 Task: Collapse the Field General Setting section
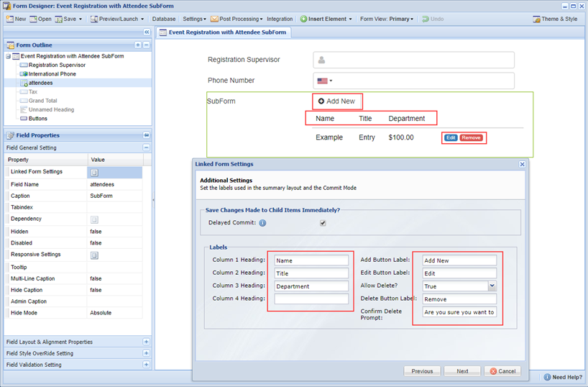coord(146,147)
